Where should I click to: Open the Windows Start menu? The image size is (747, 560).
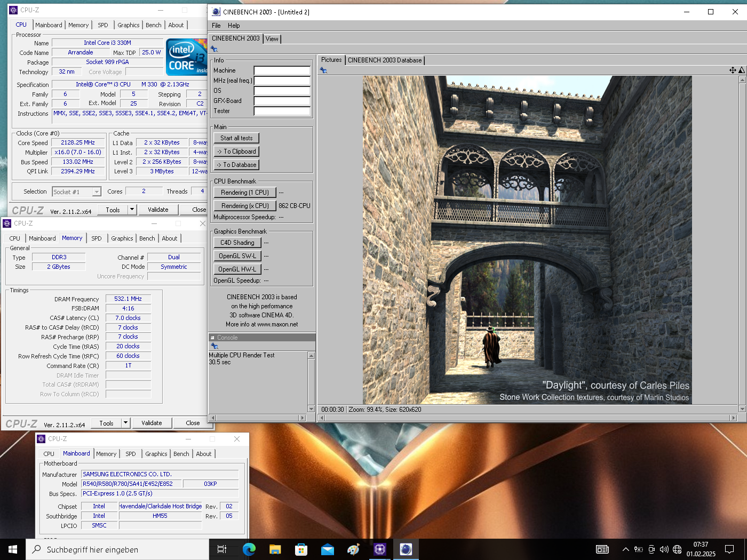(x=13, y=549)
